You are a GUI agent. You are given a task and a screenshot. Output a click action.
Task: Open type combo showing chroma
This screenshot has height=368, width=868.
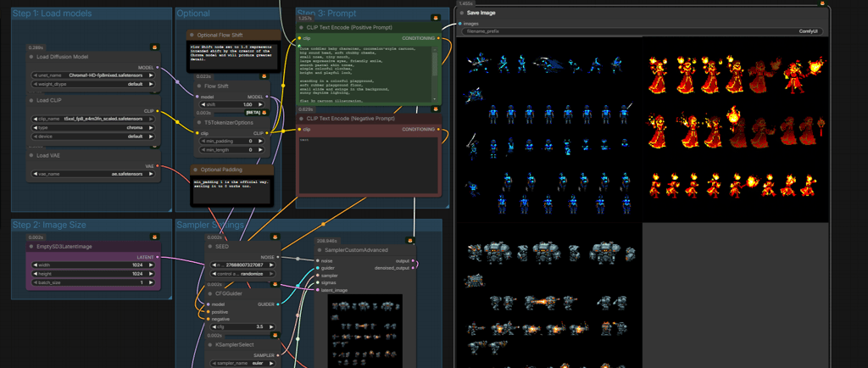(x=93, y=127)
